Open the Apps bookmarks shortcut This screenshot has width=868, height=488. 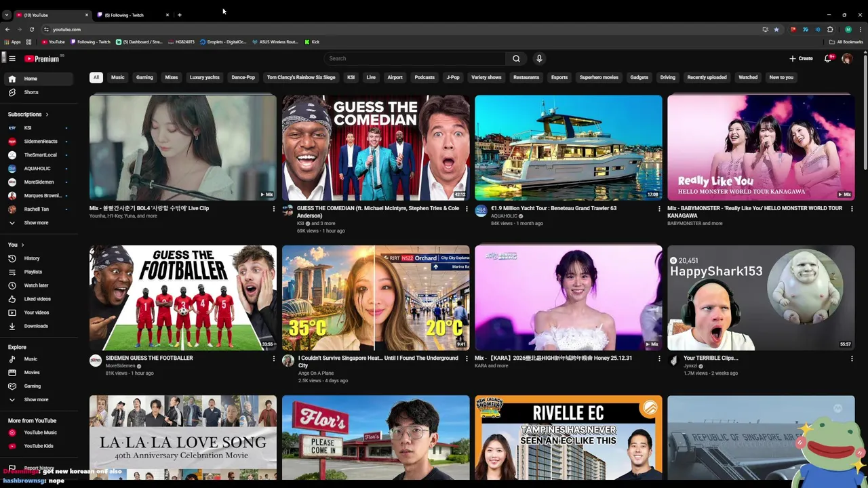pyautogui.click(x=12, y=42)
